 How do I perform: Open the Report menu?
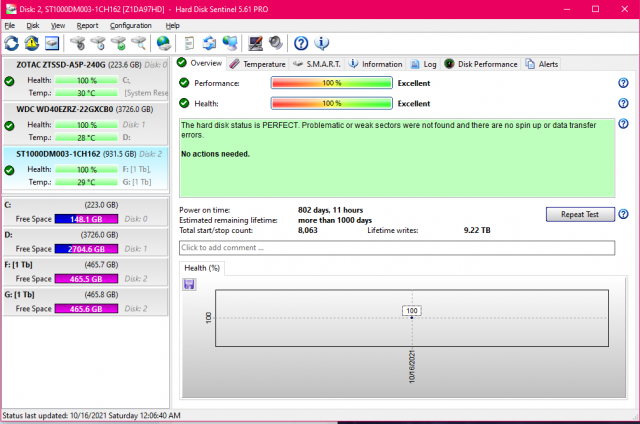click(87, 25)
